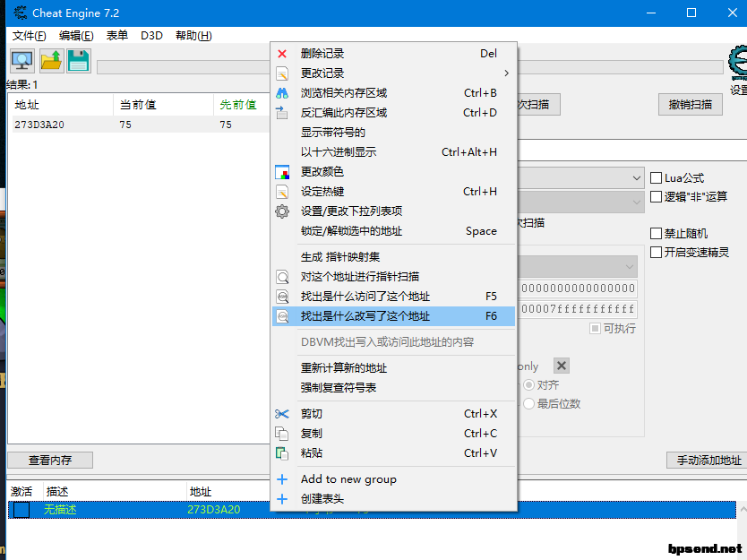Image resolution: width=747 pixels, height=560 pixels.
Task: Click Cheat Engine title bar app icon
Action: [20, 13]
